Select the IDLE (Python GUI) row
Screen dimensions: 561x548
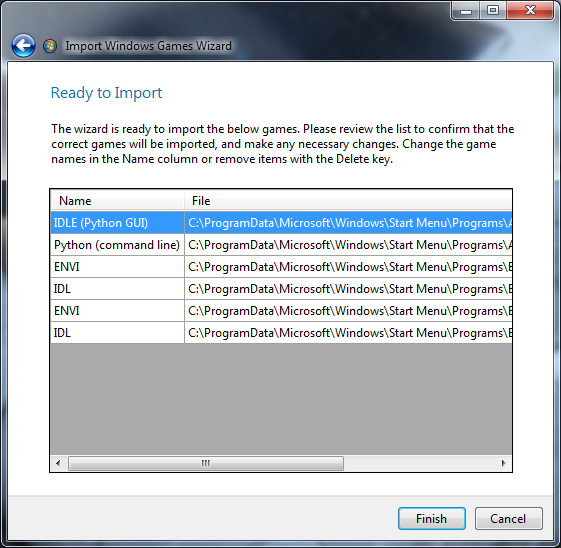(x=281, y=223)
